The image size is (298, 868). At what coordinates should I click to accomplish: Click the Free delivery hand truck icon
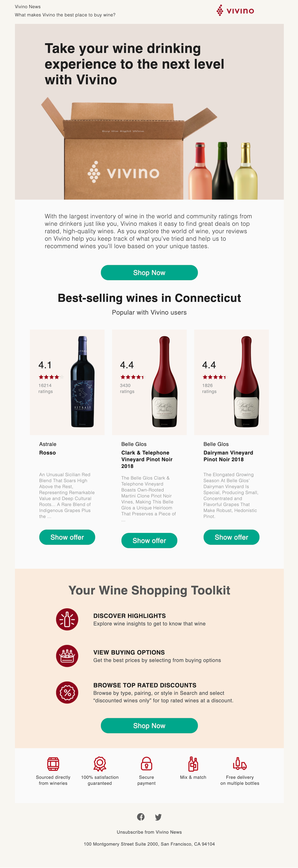[x=240, y=764]
